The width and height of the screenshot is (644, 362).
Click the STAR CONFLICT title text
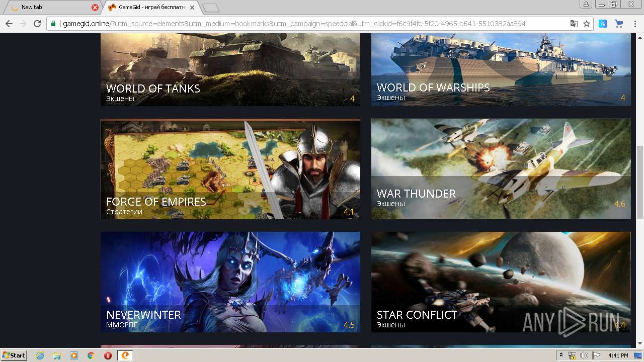coord(417,315)
